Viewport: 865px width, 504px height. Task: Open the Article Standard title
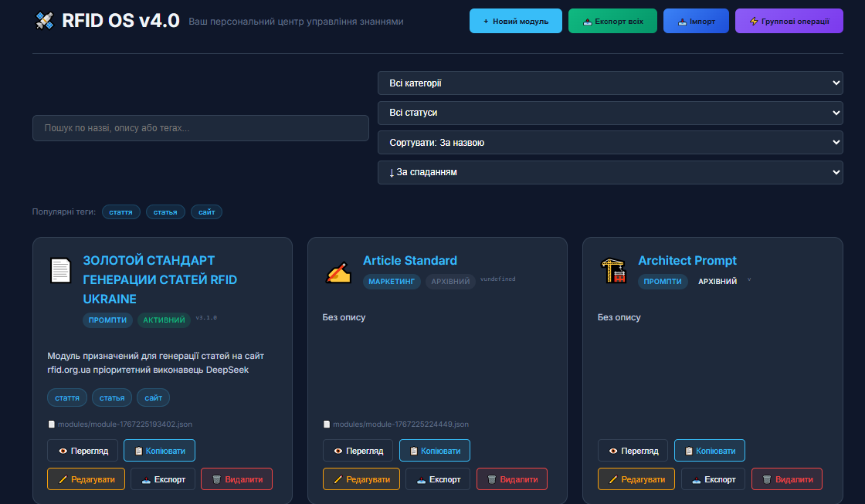410,260
